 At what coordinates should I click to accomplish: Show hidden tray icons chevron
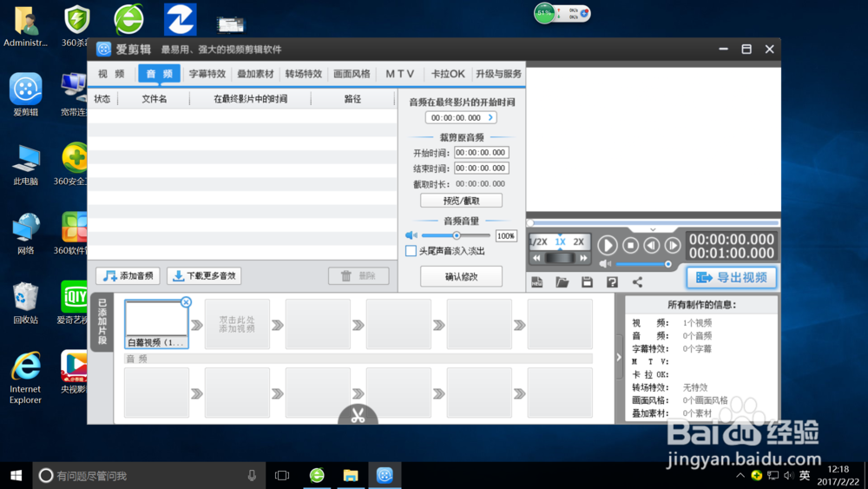(740, 476)
